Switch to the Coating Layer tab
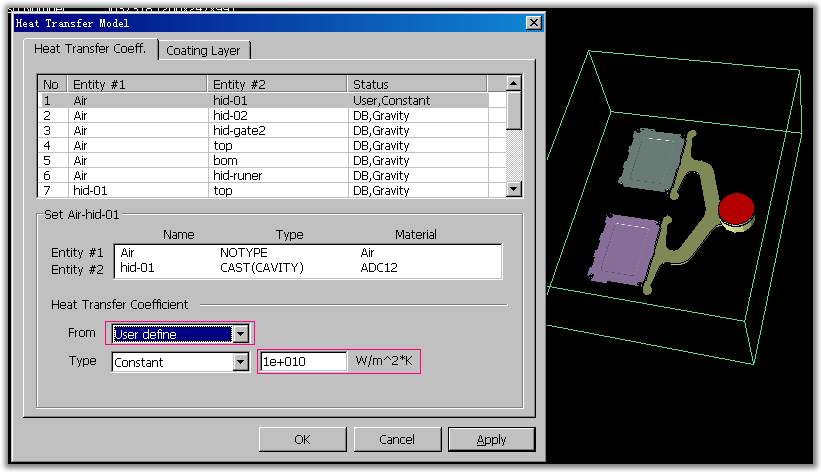Screen dimensions: 821x472 (204, 51)
